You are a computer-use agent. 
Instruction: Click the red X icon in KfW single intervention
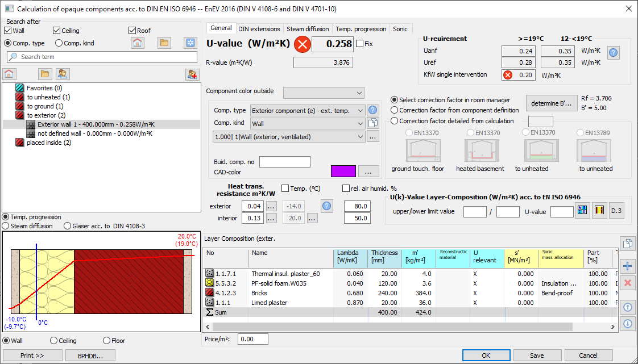pos(507,75)
